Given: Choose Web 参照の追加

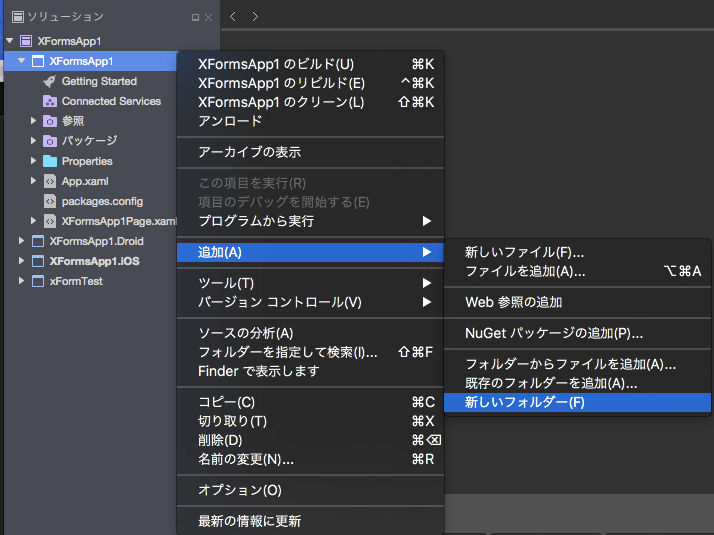Looking at the screenshot, I should pos(577,302).
